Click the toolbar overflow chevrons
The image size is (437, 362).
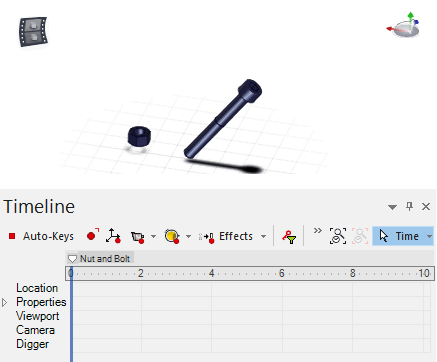[x=318, y=231]
